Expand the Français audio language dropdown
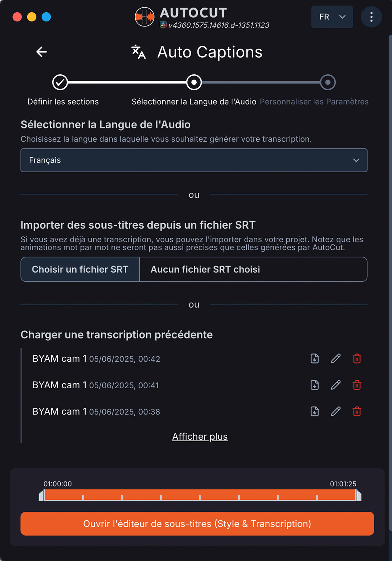Viewport: 392px width, 561px height. point(194,160)
